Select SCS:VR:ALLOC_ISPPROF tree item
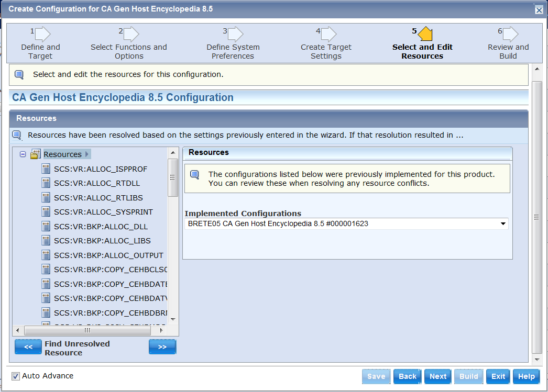The height and width of the screenshot is (392, 548). 101,169
